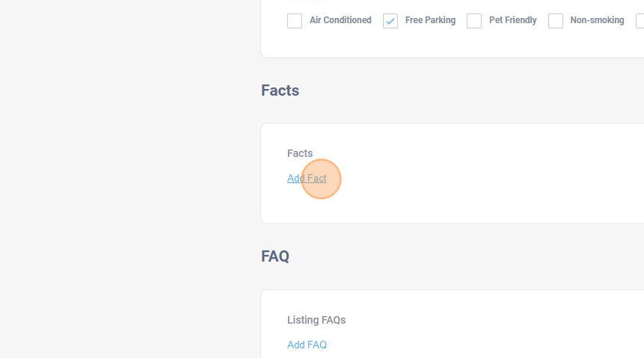Click the large FAQ section heading
The height and width of the screenshot is (358, 644).
click(275, 256)
